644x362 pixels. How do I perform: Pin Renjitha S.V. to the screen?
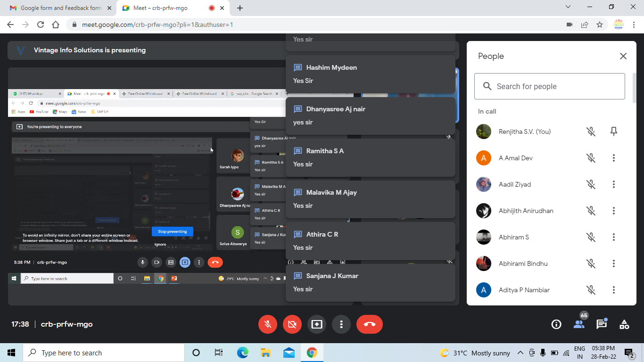[x=614, y=132]
